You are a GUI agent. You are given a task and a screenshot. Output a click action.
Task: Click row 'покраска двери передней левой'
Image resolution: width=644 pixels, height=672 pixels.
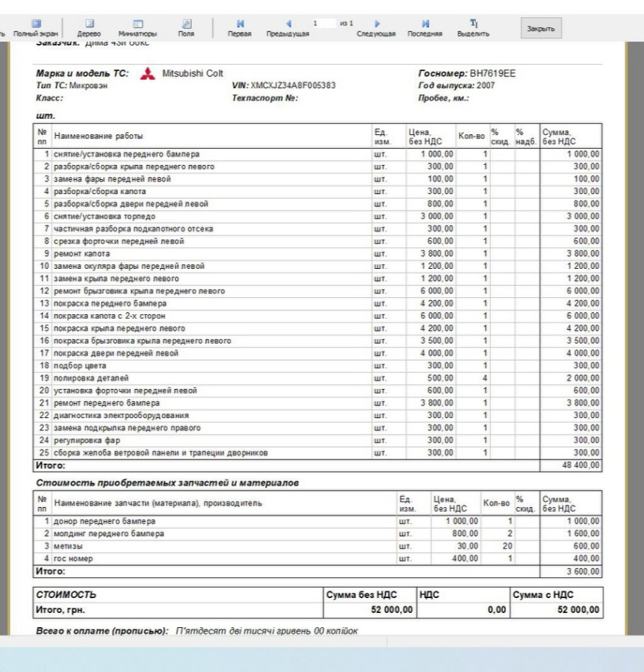[x=317, y=352]
